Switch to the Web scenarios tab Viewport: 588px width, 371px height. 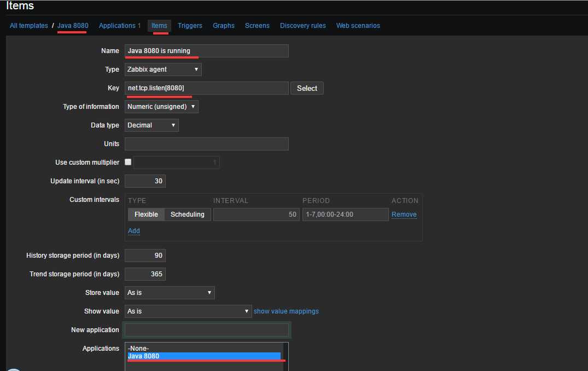358,26
